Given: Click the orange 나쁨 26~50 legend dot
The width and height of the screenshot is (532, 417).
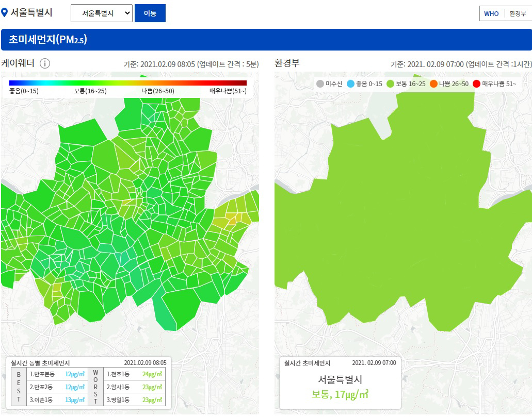Looking at the screenshot, I should coord(434,84).
